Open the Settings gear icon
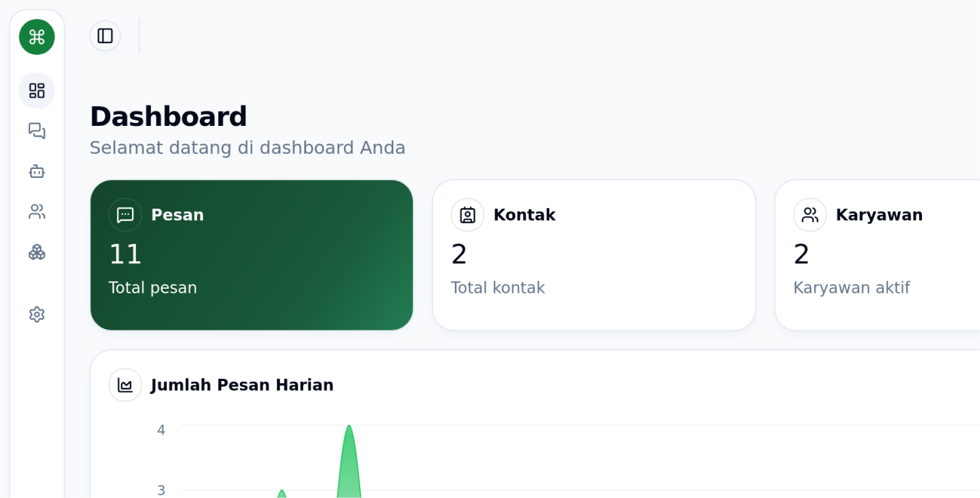980x498 pixels. 36,314
